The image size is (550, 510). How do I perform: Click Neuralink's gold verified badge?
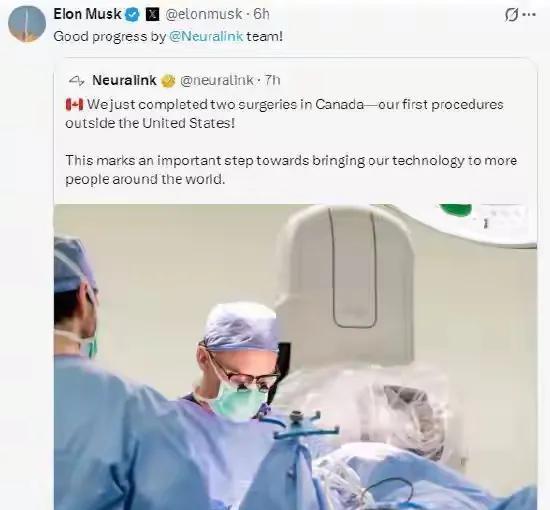[168, 81]
